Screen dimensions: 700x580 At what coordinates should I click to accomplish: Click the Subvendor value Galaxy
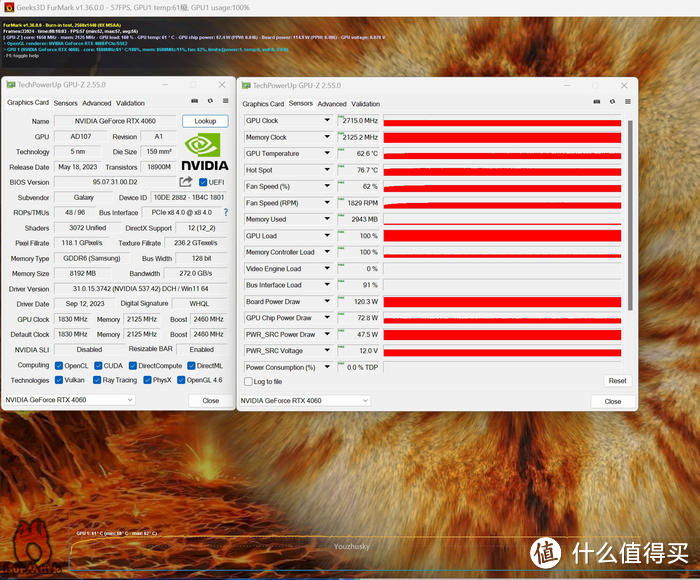(x=83, y=197)
